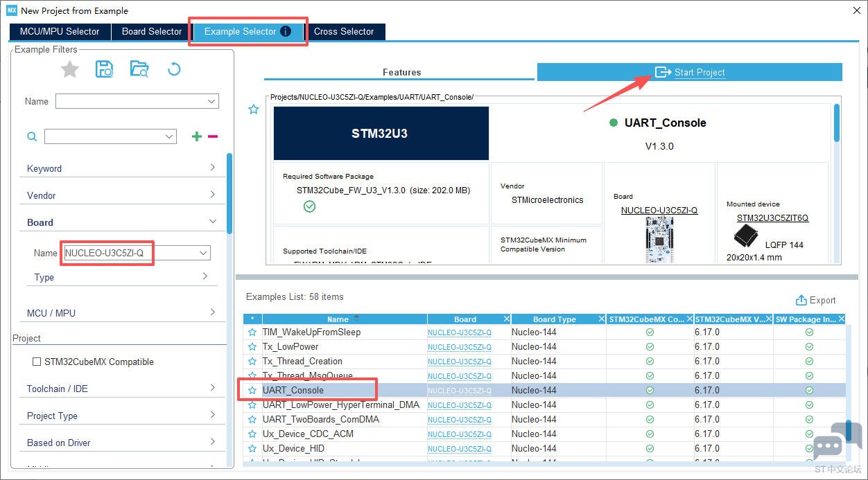Click the Export button text
The height and width of the screenshot is (480, 868).
coord(823,300)
